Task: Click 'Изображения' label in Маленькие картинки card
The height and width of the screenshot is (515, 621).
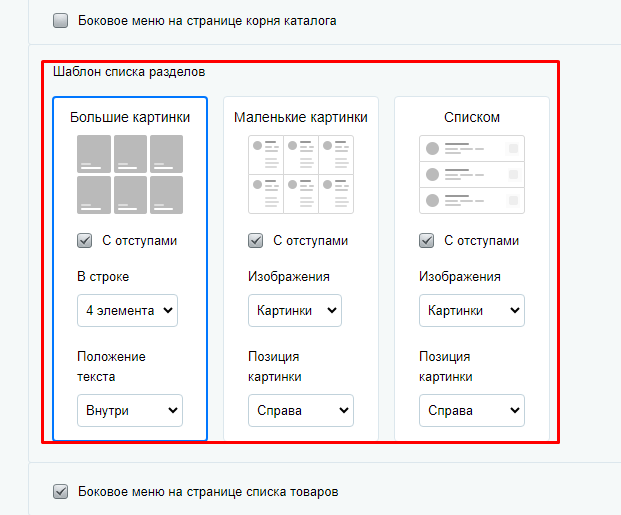Action: [289, 277]
